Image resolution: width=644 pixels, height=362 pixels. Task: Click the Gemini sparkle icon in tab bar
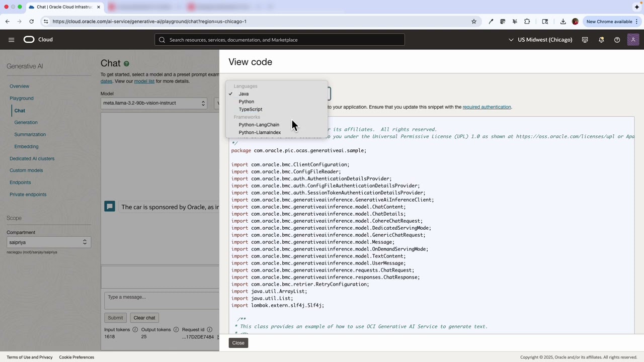click(x=637, y=7)
